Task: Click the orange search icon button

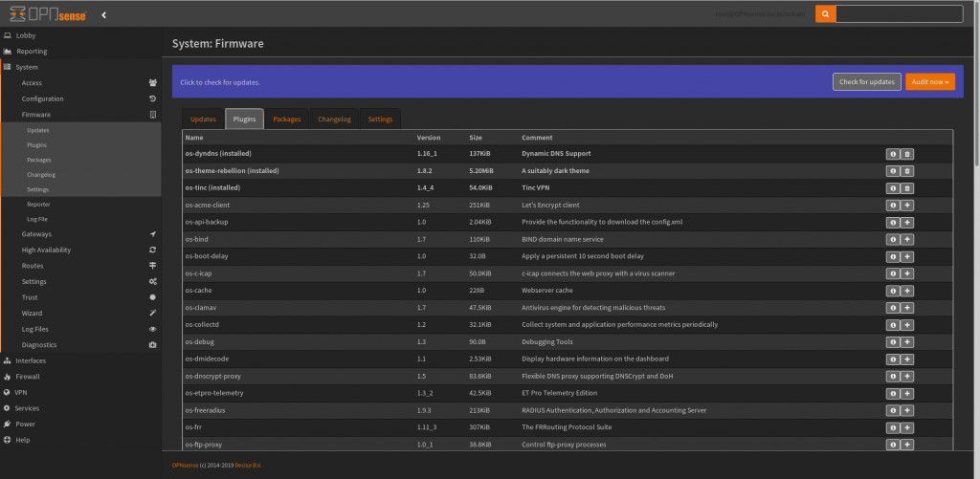Action: point(825,13)
